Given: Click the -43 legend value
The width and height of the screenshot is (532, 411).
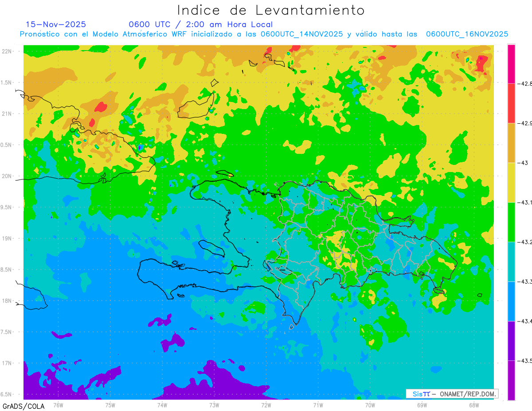Looking at the screenshot, I should (522, 163).
